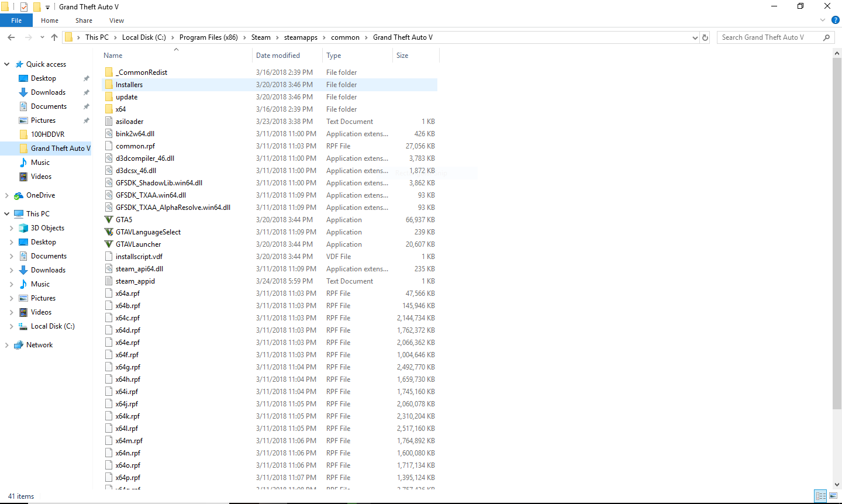The image size is (842, 504).
Task: Click the steam_api64.dll file icon
Action: coord(109,269)
